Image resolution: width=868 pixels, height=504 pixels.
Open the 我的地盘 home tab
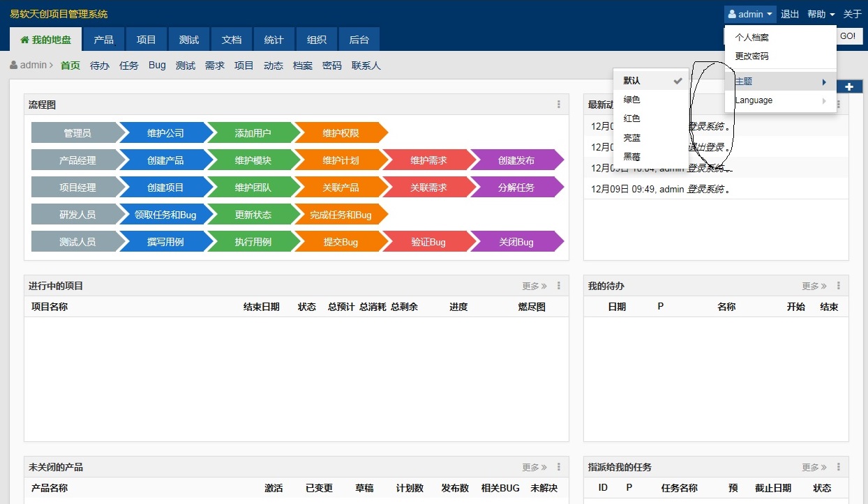pos(45,40)
